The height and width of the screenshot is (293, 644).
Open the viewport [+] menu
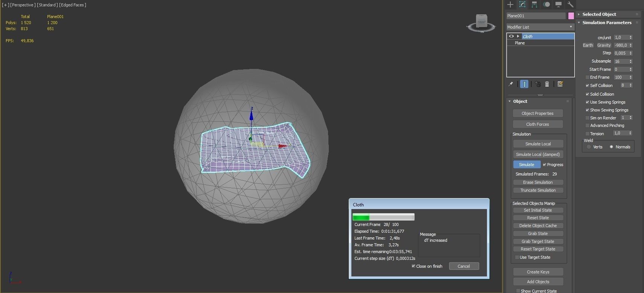[6, 5]
